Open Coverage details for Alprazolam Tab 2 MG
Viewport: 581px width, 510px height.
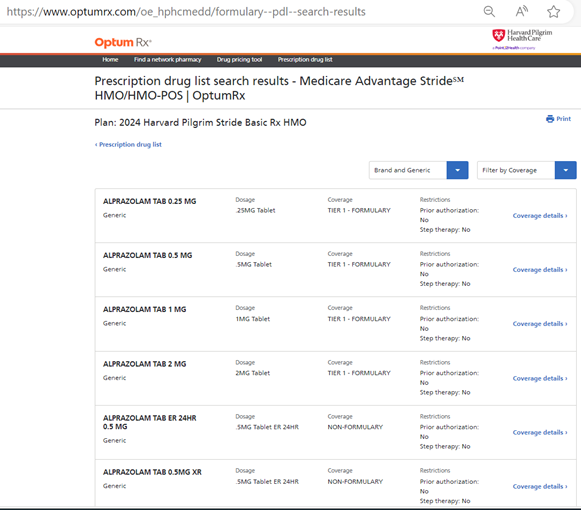coord(540,378)
